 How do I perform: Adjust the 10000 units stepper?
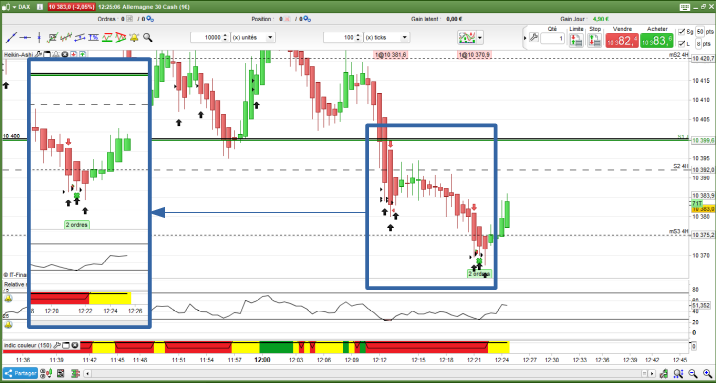click(225, 37)
